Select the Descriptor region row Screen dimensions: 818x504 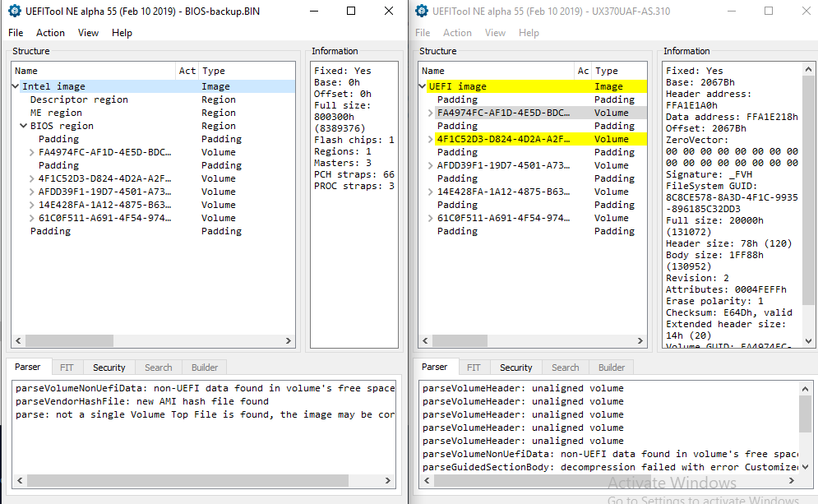154,99
